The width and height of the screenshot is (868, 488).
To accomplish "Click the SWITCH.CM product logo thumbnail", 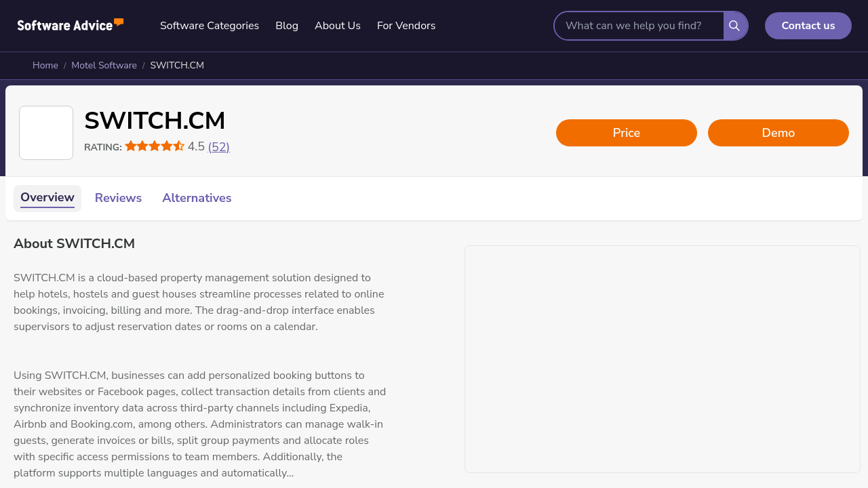I will [46, 133].
